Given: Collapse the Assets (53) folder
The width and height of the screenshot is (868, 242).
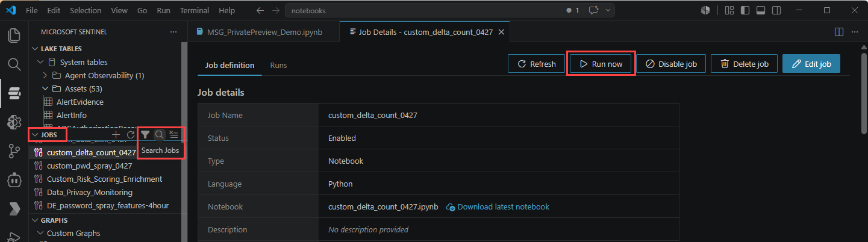Looking at the screenshot, I should (45, 88).
